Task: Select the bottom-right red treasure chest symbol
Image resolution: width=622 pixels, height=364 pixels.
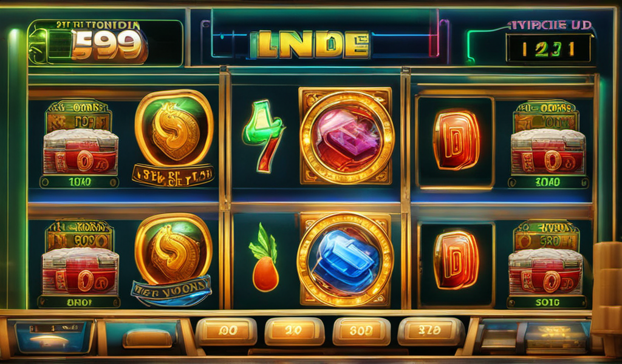Action: pos(546,264)
